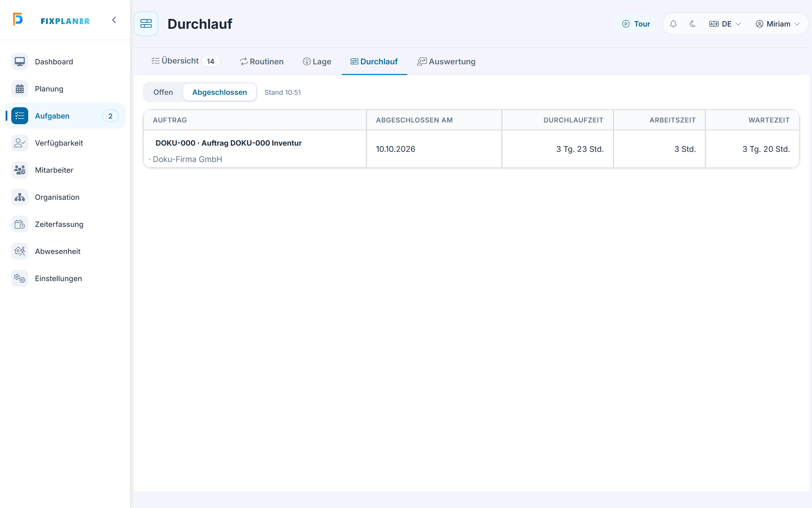Open Dashboard from the sidebar
Screen dimensions: 812x508
(65, 62)
